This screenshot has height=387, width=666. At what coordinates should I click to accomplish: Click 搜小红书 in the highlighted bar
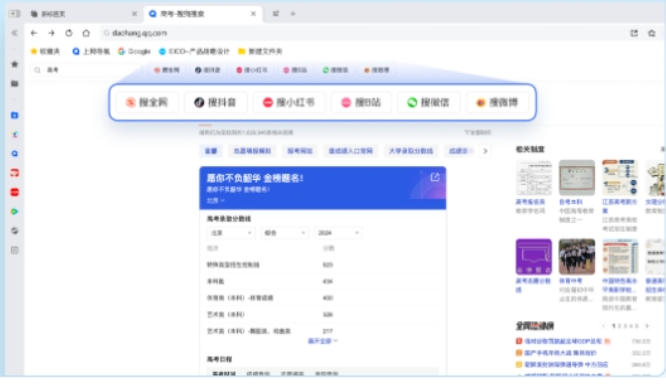[x=289, y=102]
